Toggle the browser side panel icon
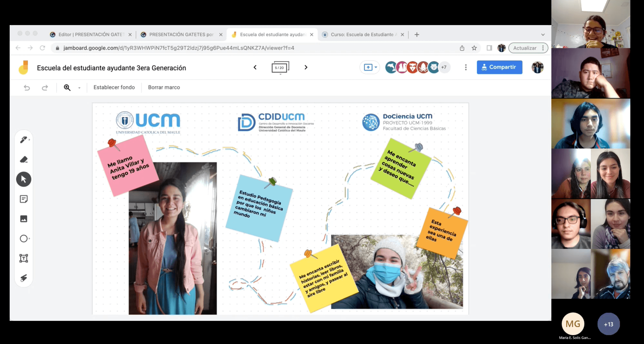 [x=489, y=48]
